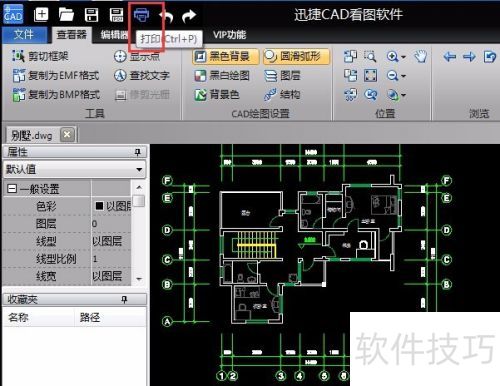The height and width of the screenshot is (386, 500).
Task: Click the Redo arrow icon
Action: 189,16
